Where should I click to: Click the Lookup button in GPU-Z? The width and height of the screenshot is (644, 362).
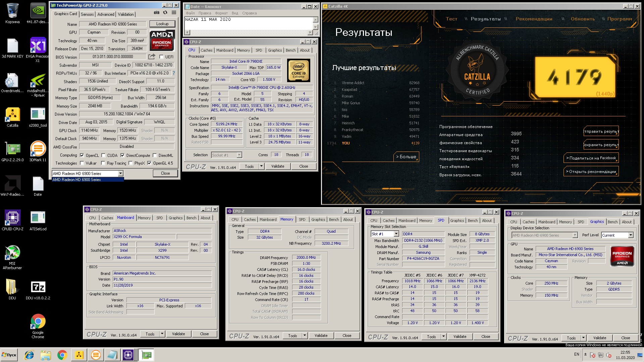click(x=162, y=24)
